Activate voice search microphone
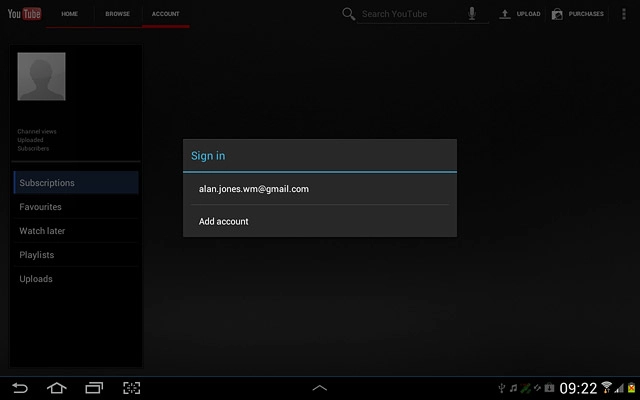 [x=472, y=14]
